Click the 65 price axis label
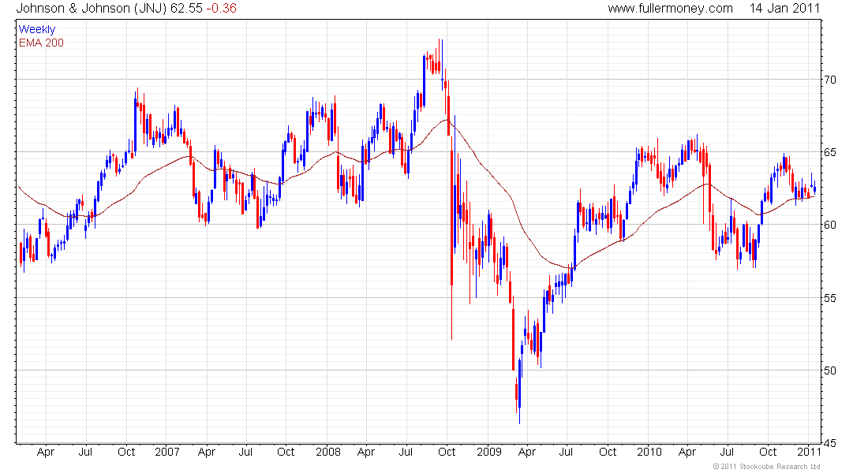 pos(830,152)
